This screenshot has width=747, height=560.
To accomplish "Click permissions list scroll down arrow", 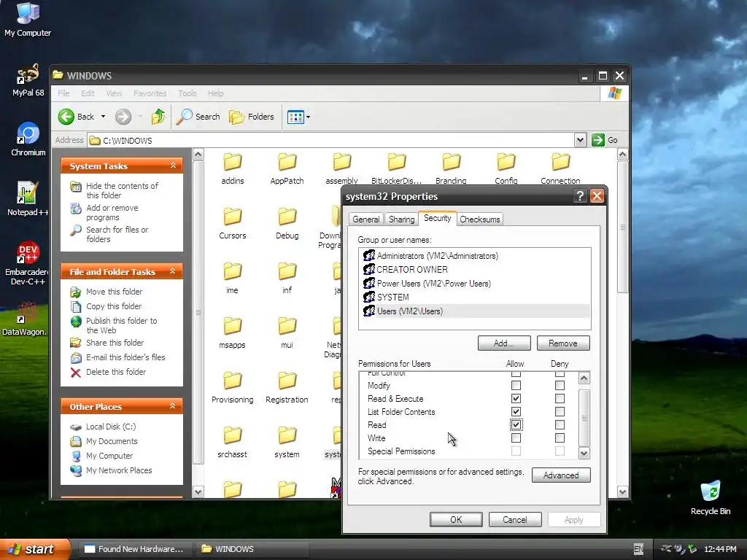I will tap(584, 454).
